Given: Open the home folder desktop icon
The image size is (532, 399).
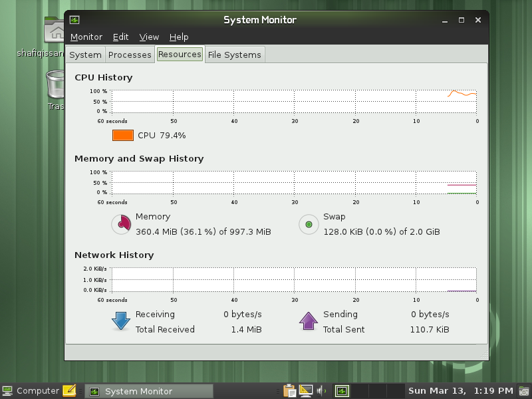Looking at the screenshot, I should 55,30.
